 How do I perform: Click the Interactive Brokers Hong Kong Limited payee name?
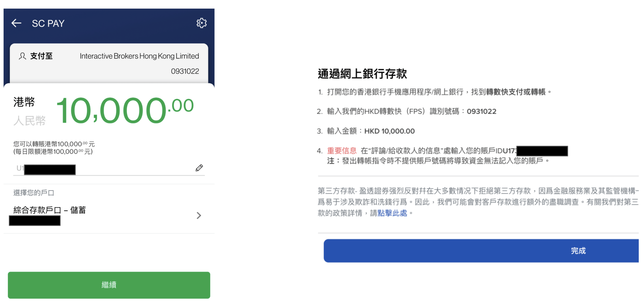pyautogui.click(x=139, y=56)
